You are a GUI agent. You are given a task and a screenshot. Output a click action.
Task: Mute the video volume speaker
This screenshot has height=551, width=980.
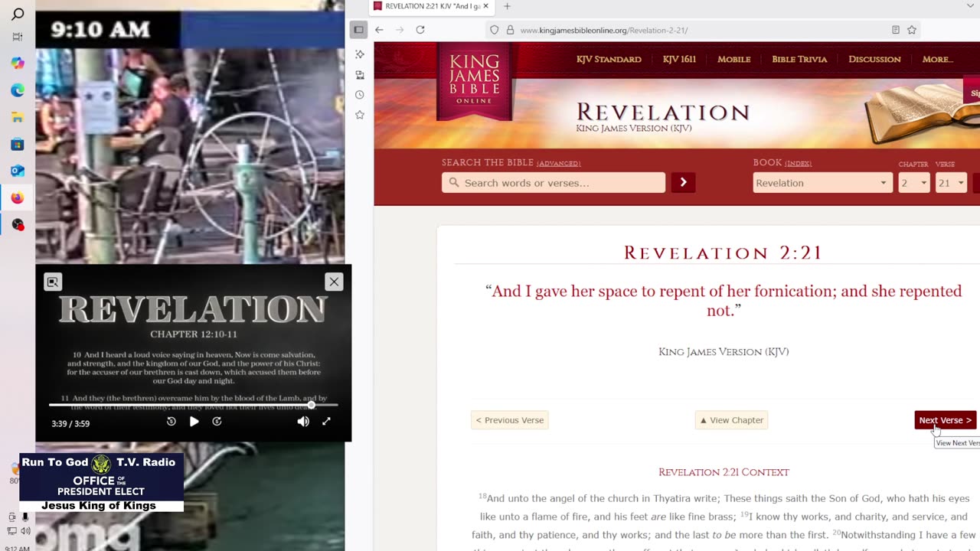[303, 422]
